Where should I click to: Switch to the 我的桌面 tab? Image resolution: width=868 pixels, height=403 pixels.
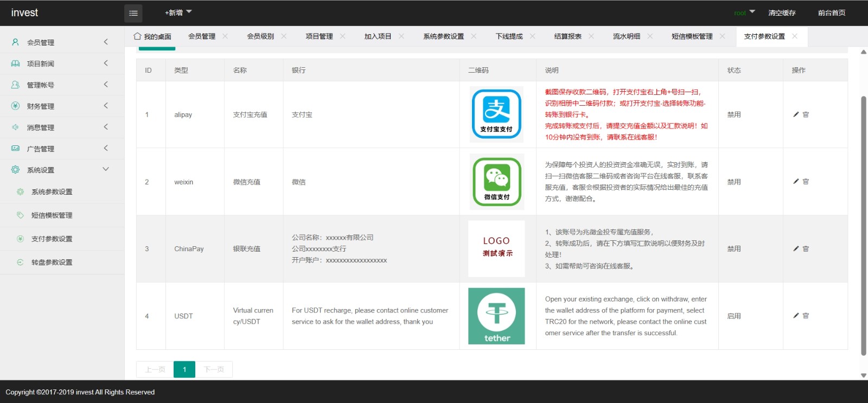(152, 36)
